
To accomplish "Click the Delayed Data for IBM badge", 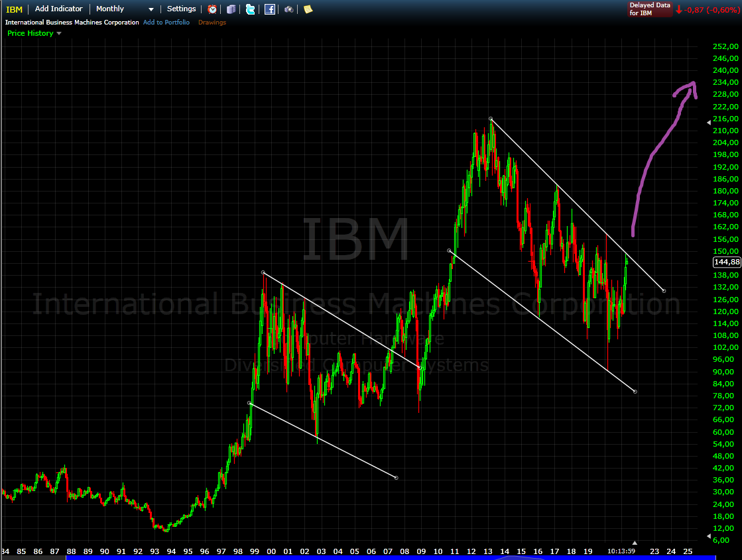I will click(650, 9).
